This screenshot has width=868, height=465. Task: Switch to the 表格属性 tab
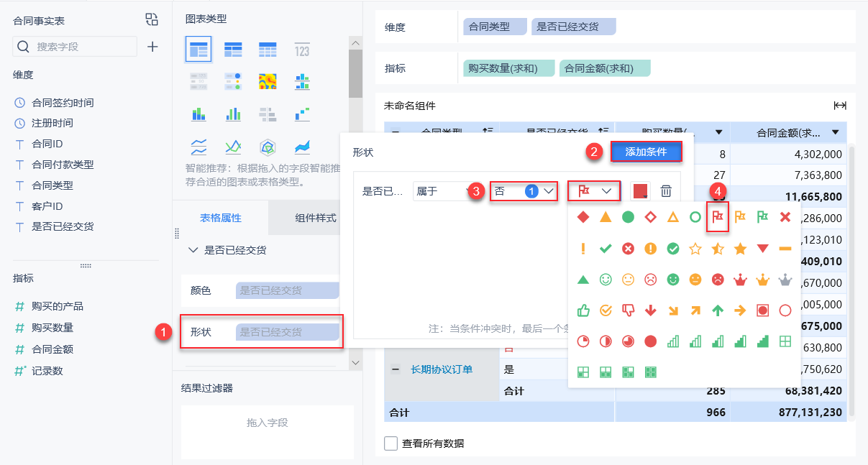click(x=221, y=218)
